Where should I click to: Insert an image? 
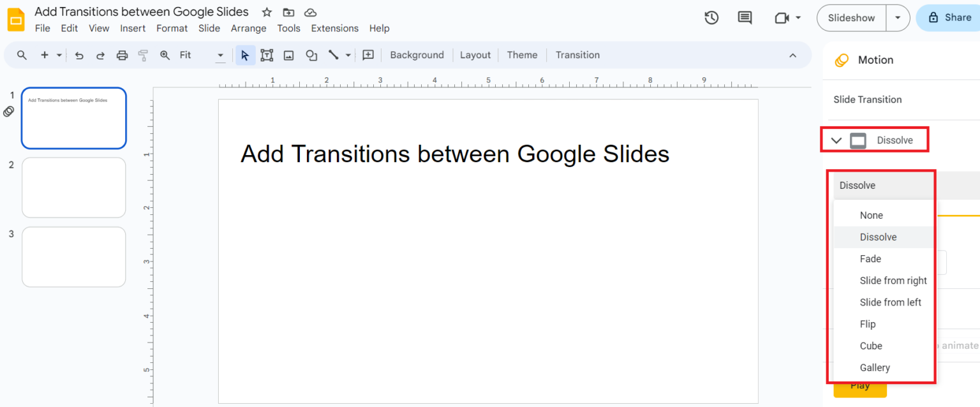[288, 56]
